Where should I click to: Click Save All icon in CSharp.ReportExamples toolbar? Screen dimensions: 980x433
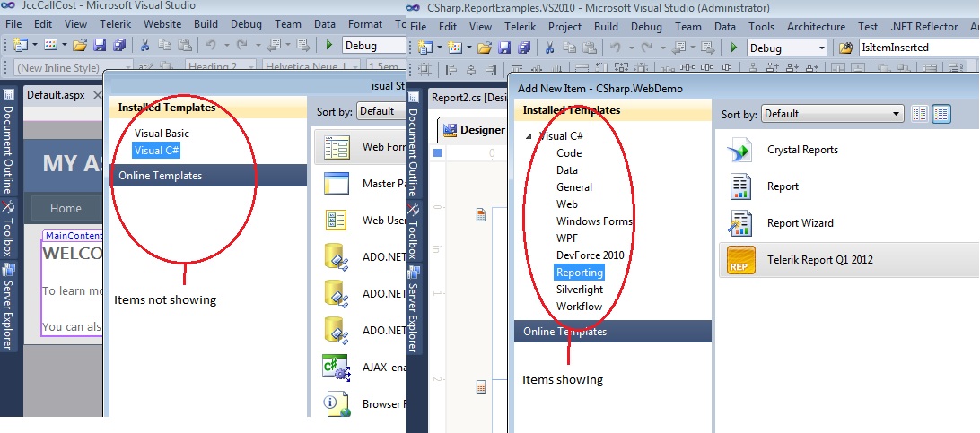coord(524,48)
